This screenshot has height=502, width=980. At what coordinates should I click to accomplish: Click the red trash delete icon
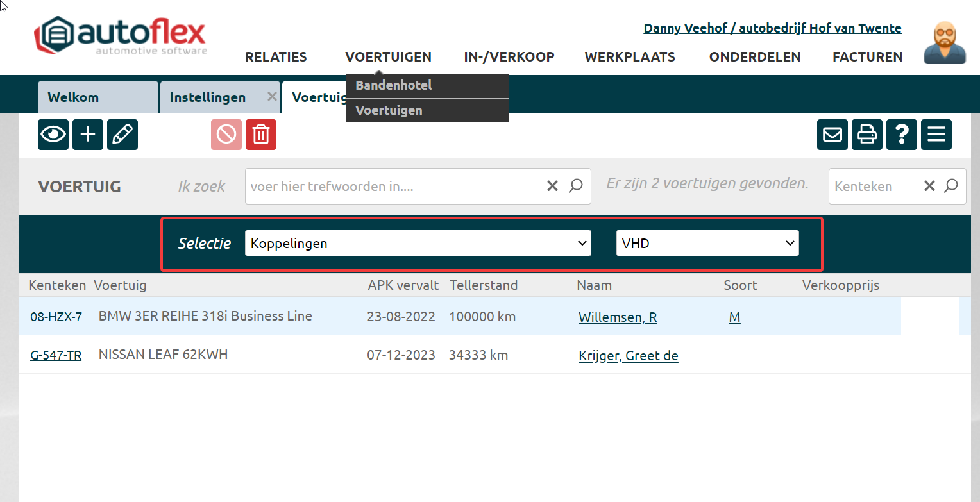pos(261,135)
